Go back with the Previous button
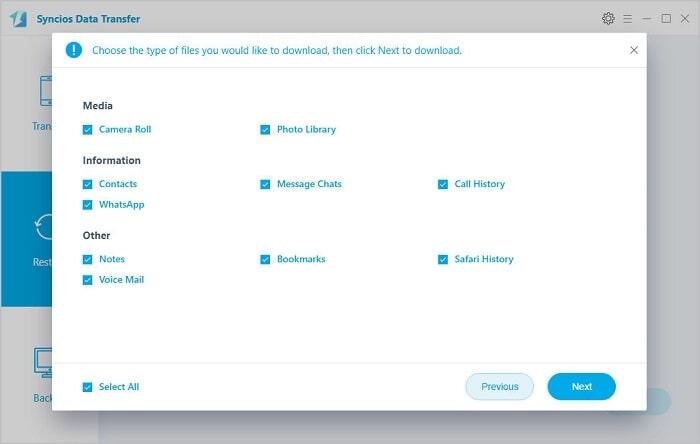This screenshot has width=700, height=444. point(499,387)
